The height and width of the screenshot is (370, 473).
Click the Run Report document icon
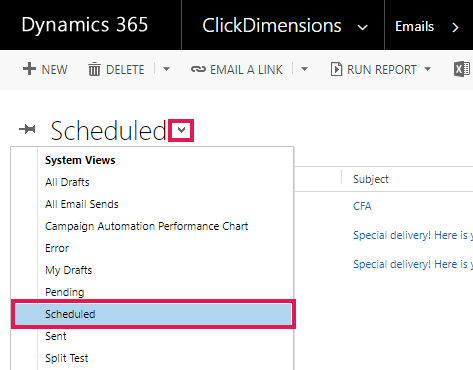[x=336, y=69]
